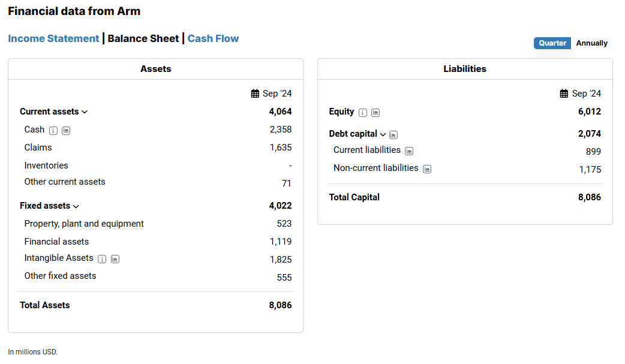The image size is (625, 364).
Task: Show the Current liabilities chart icon
Action: pos(409,151)
